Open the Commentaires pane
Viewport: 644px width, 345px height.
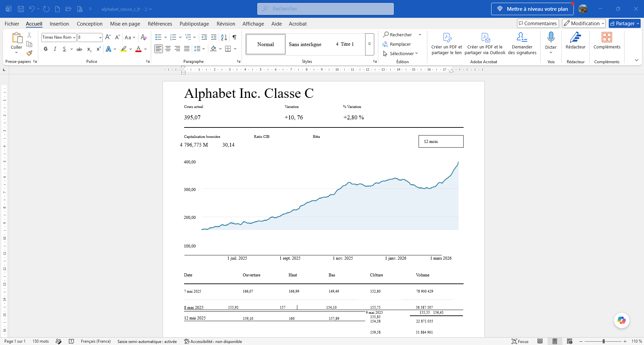coord(538,23)
